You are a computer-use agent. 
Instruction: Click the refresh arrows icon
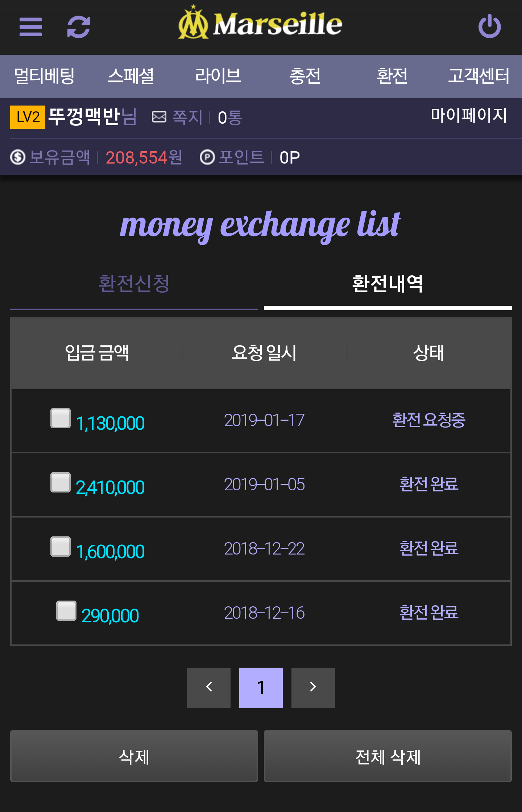79,27
